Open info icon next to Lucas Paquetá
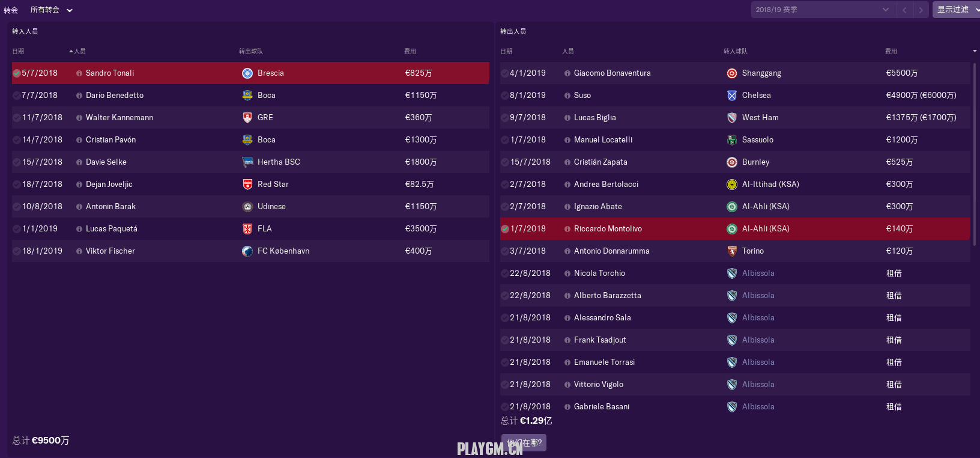This screenshot has height=458, width=980. point(79,229)
